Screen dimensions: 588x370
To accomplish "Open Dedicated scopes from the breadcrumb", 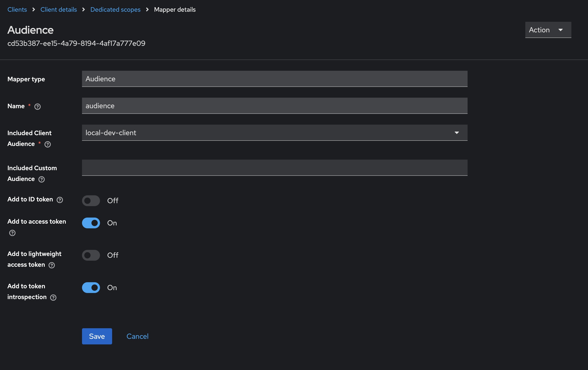I will tap(115, 9).
